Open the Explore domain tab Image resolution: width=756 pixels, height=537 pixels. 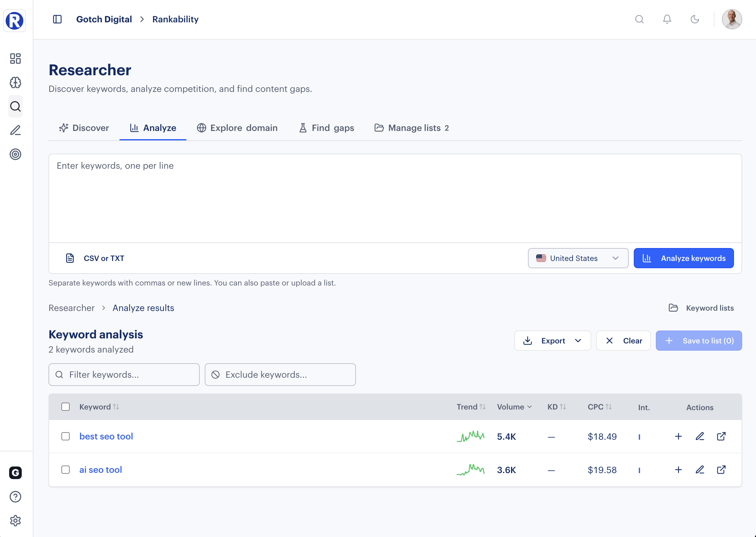coord(237,128)
